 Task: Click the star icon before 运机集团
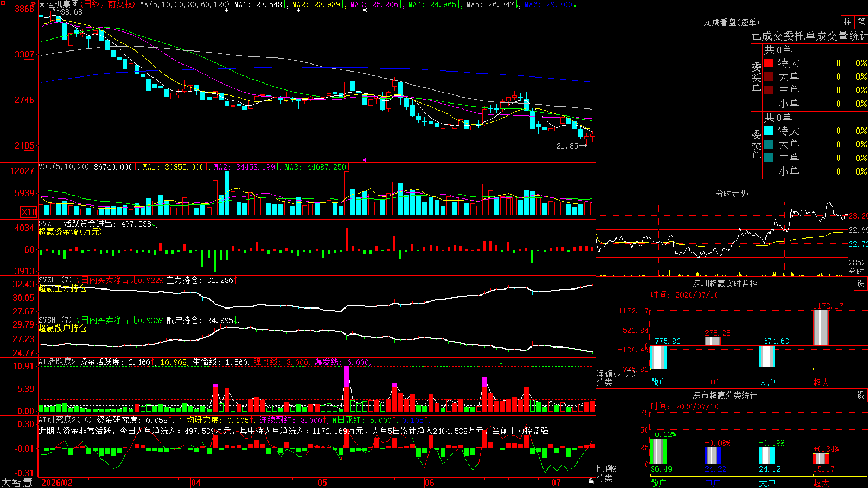pos(42,4)
